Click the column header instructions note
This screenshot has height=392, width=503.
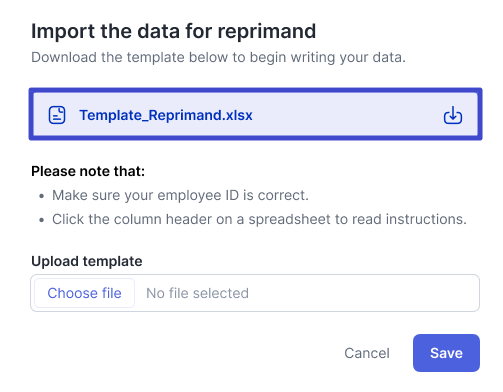tap(259, 219)
